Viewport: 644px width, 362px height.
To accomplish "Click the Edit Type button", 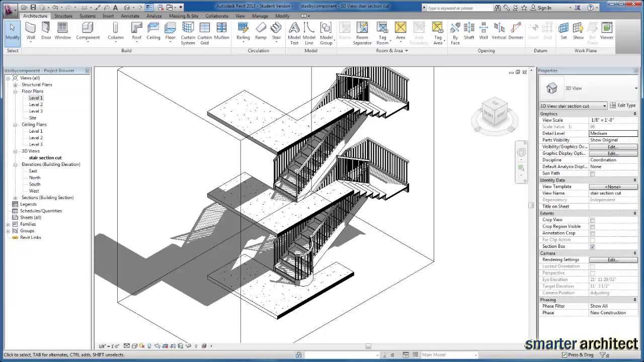I will click(623, 106).
